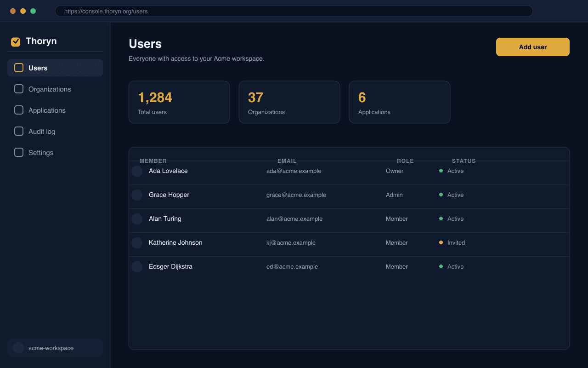This screenshot has width=588, height=368.
Task: Click the email ed@acme.example
Action: pos(292,267)
